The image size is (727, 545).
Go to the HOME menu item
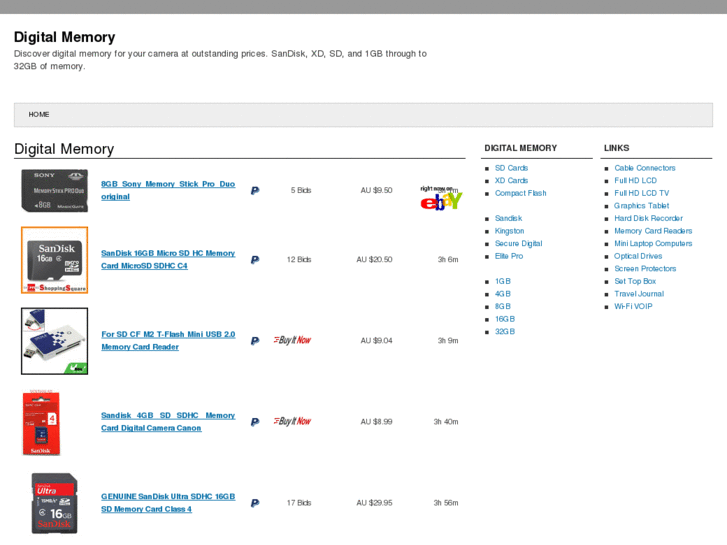coord(39,115)
